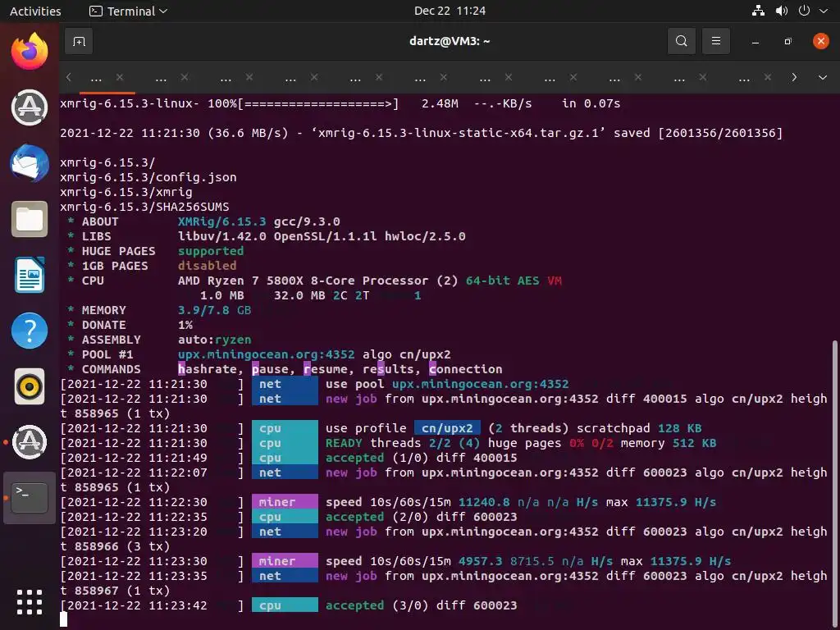Click the memory value 3.9/7.8 GB
The image size is (840, 630).
(x=214, y=310)
